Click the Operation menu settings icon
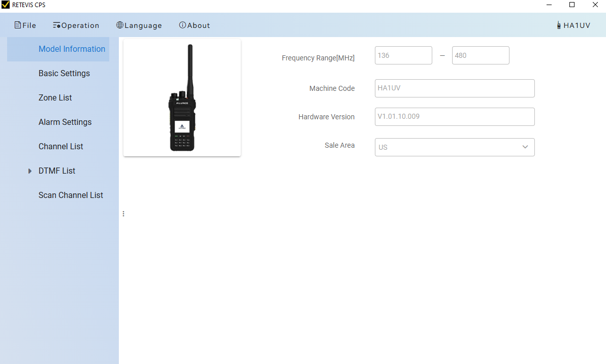The height and width of the screenshot is (364, 606). coord(56,25)
